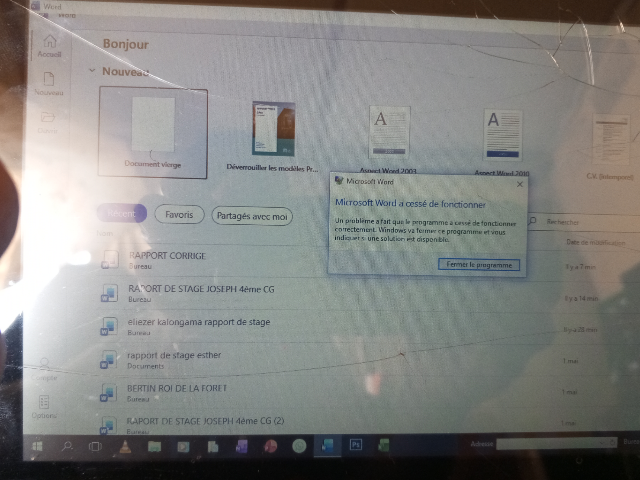This screenshot has height=480, width=640.
Task: Open the Compte sidebar item
Action: [x=44, y=370]
